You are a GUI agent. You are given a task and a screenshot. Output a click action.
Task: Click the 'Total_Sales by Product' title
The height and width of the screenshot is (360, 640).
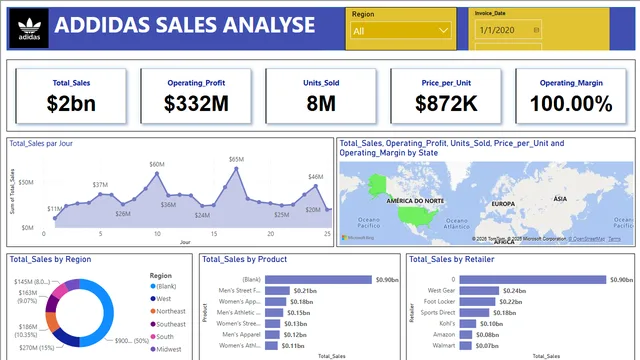(x=244, y=259)
